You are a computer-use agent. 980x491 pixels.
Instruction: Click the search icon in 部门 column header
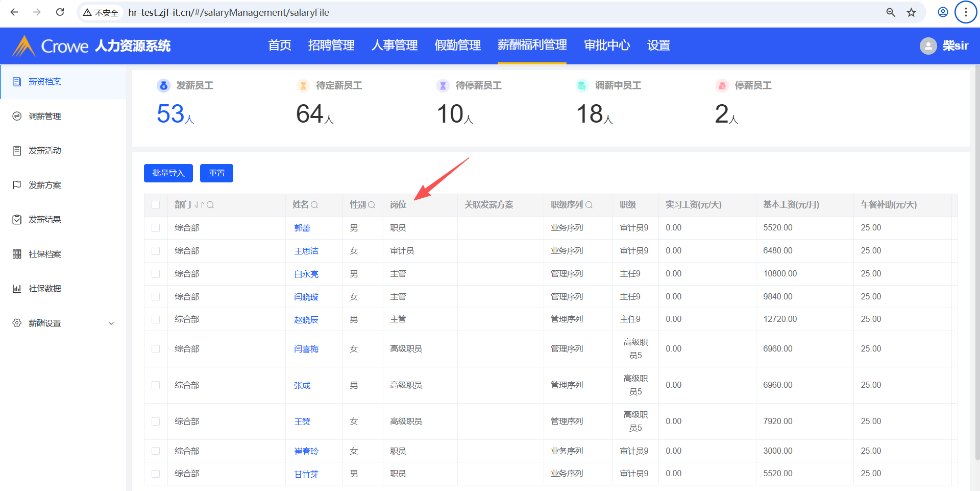[210, 205]
